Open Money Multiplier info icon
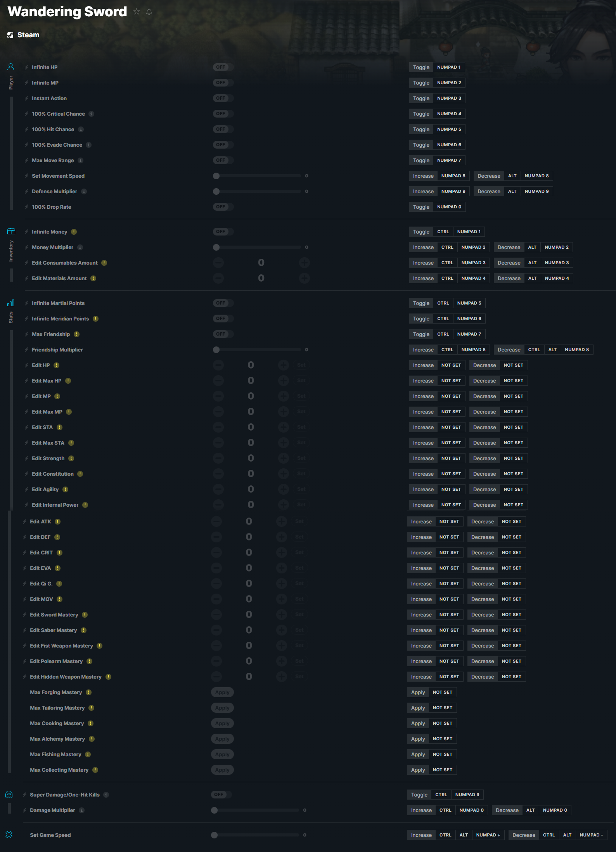Screen dimensions: 616x852 (x=80, y=247)
